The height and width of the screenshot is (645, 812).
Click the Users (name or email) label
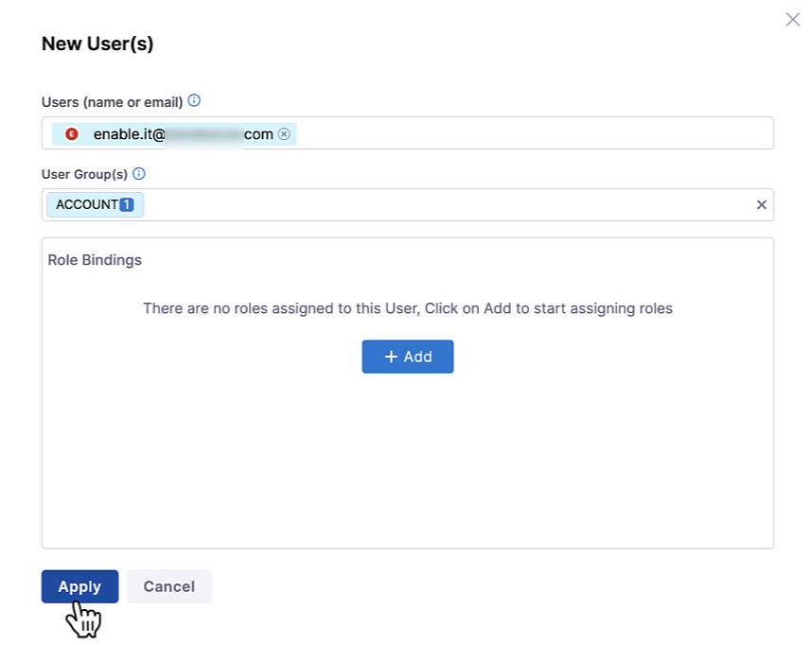[x=112, y=101]
